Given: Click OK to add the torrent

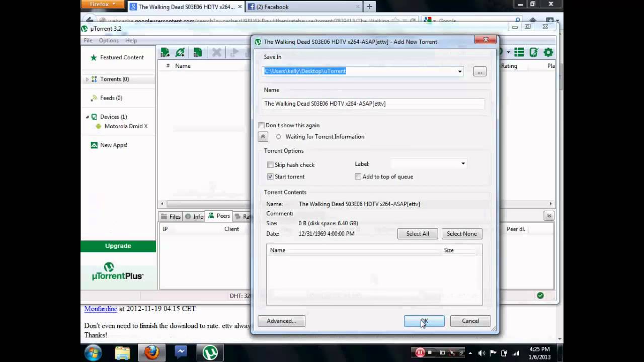Looking at the screenshot, I should (x=424, y=321).
